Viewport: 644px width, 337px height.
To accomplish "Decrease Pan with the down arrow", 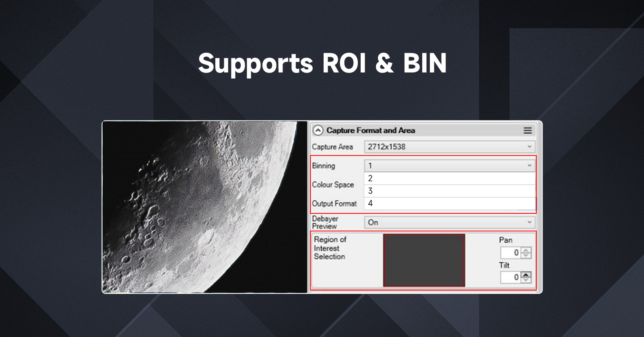I will coord(526,255).
